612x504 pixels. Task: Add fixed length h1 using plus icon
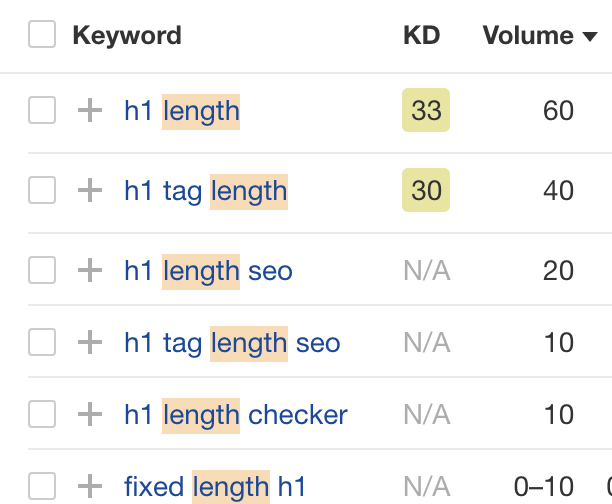point(90,486)
